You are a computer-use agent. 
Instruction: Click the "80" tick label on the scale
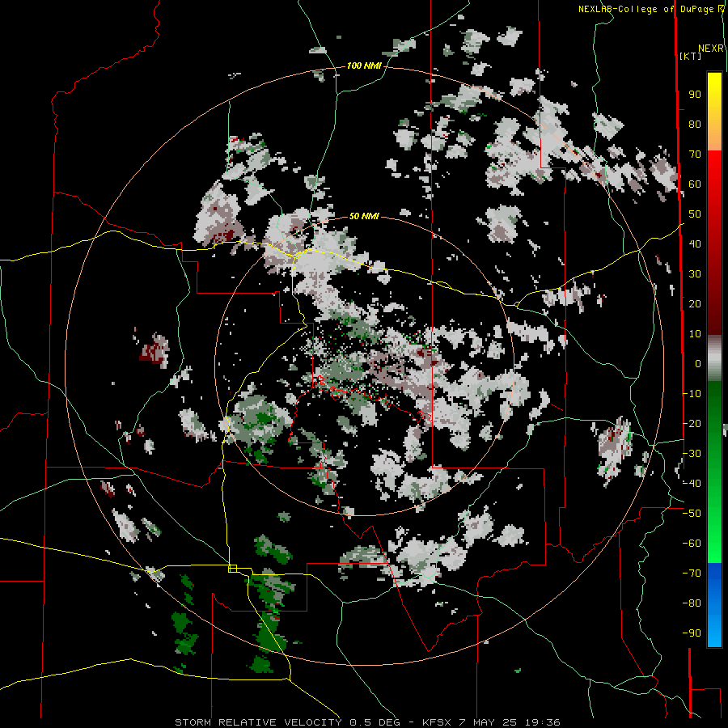pyautogui.click(x=695, y=125)
